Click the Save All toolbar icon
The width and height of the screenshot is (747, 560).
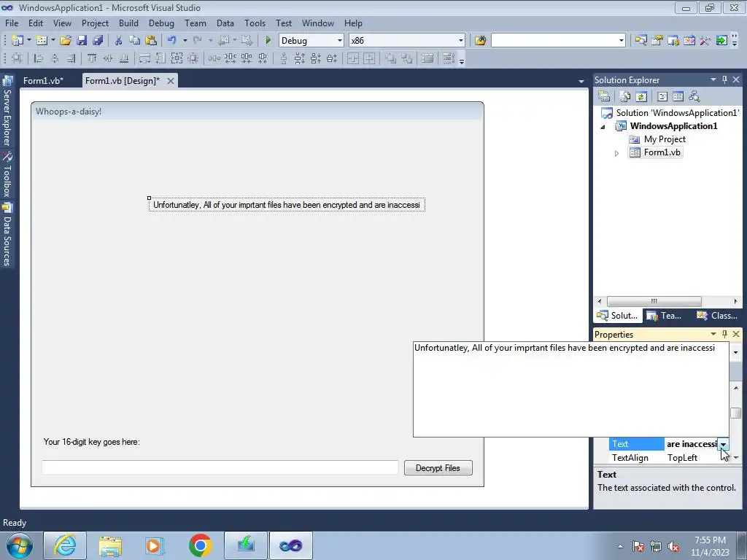pyautogui.click(x=98, y=41)
